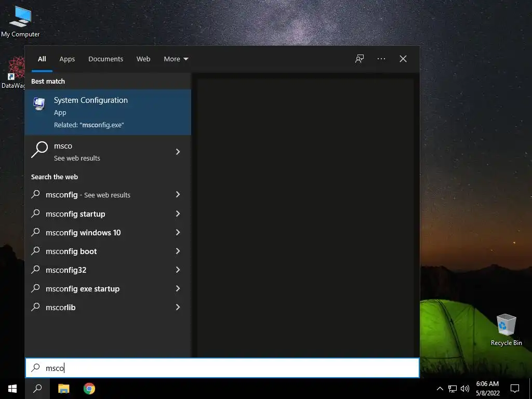Expand the msco web result chevron
The image size is (532, 399).
click(178, 152)
